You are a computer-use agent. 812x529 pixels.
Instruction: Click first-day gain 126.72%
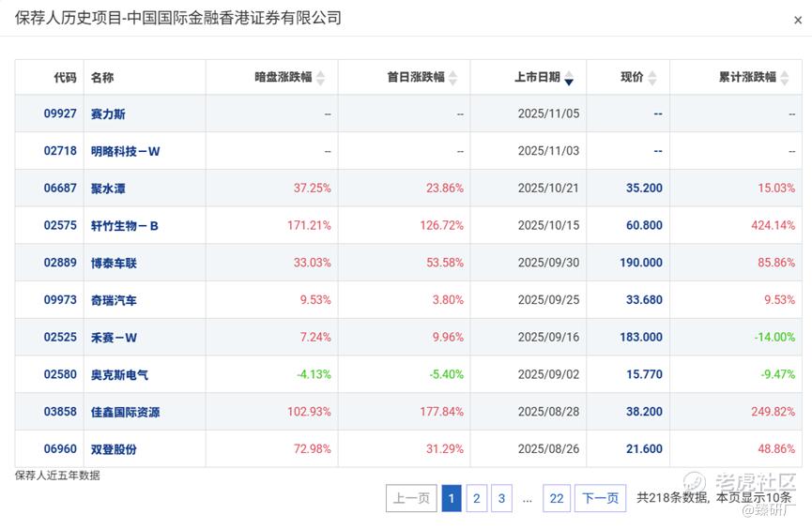442,225
